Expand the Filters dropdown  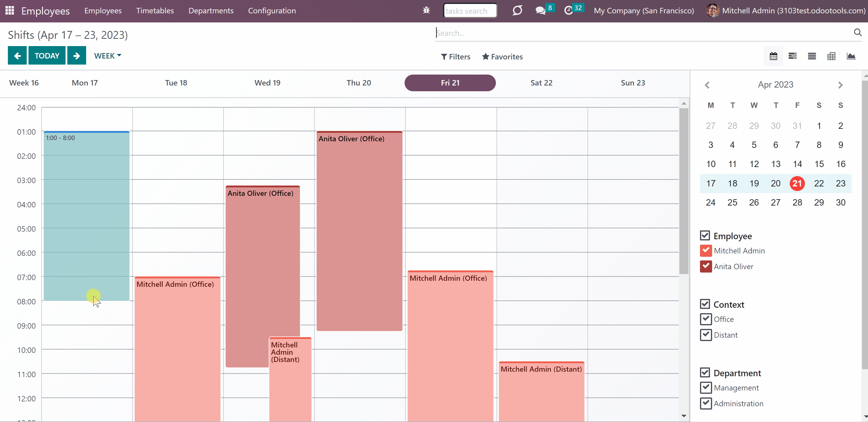pyautogui.click(x=456, y=57)
